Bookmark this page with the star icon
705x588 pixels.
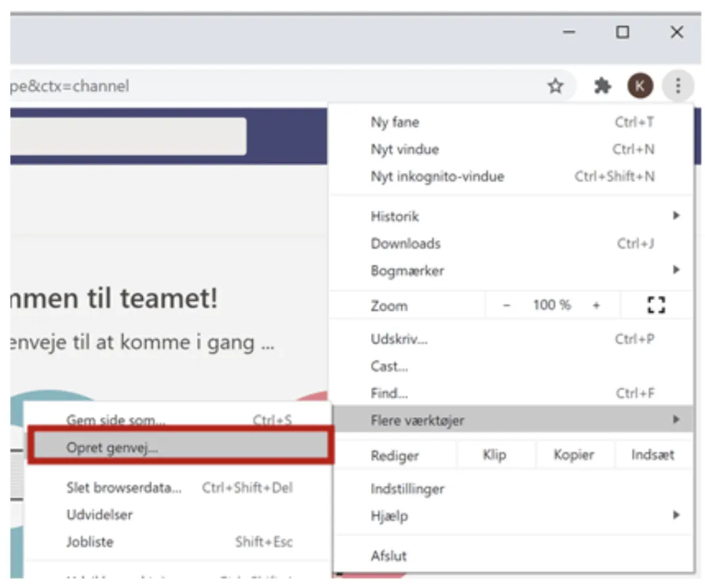[x=556, y=86]
